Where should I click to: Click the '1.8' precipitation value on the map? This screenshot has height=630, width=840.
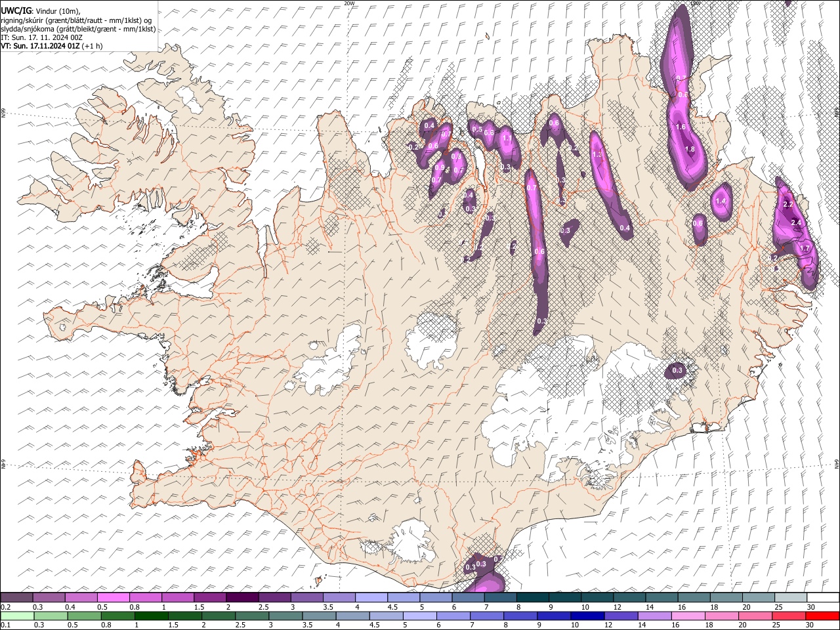tap(690, 150)
